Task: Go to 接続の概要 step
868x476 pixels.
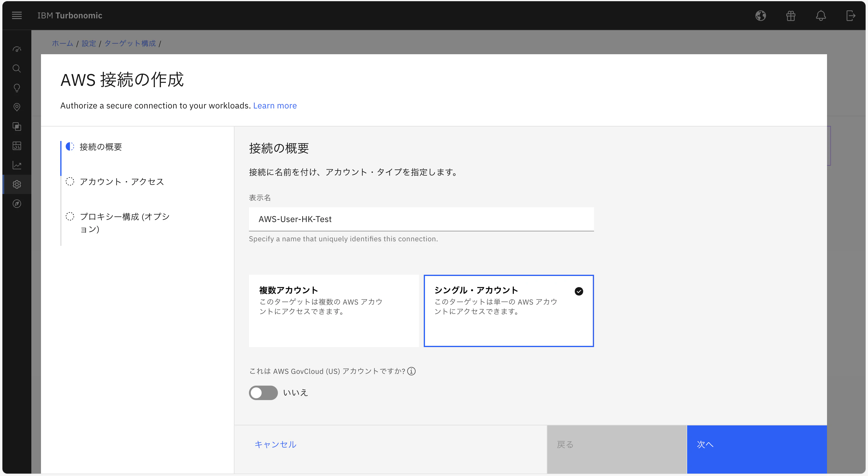Action: click(100, 147)
